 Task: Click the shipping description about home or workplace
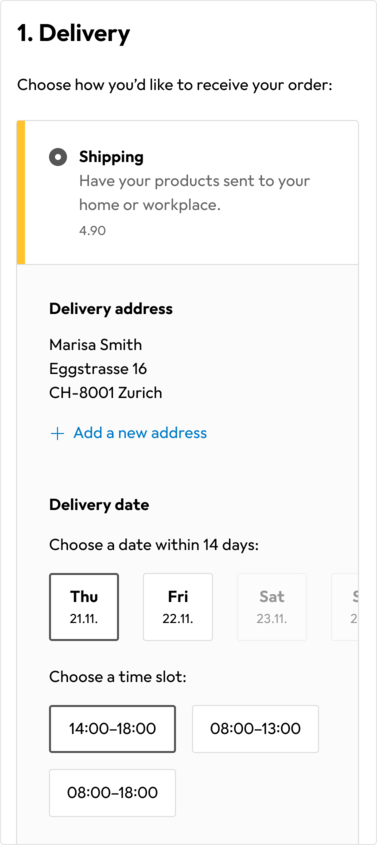(x=194, y=193)
